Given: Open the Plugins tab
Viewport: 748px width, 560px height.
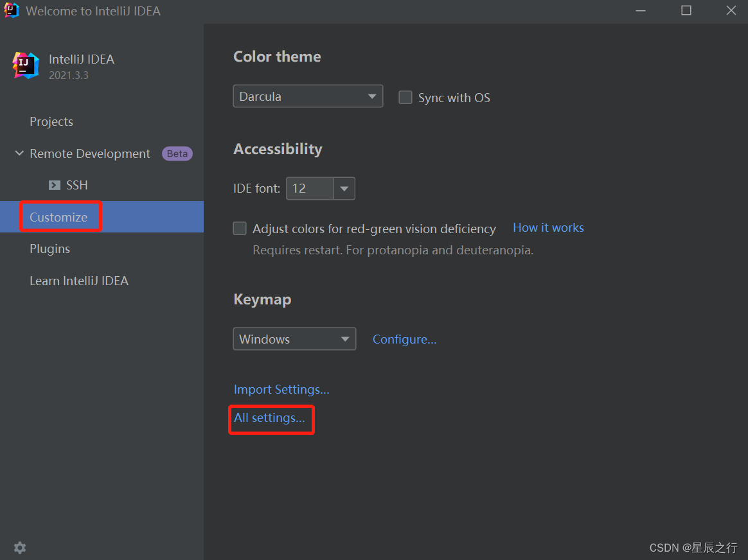Looking at the screenshot, I should click(x=49, y=249).
